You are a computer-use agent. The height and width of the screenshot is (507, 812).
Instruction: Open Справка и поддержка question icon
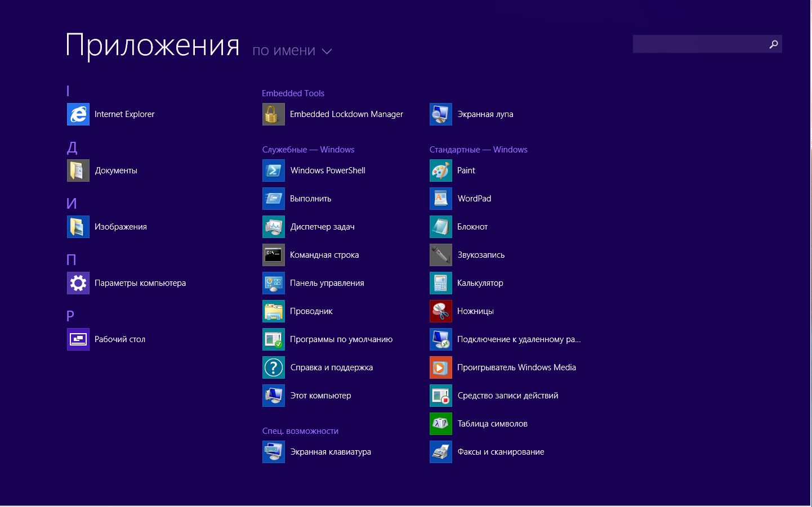(274, 367)
